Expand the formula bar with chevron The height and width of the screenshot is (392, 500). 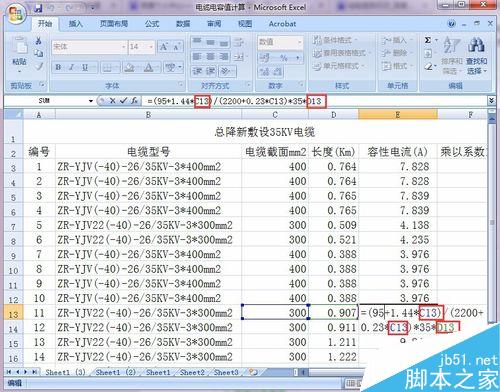coord(491,100)
